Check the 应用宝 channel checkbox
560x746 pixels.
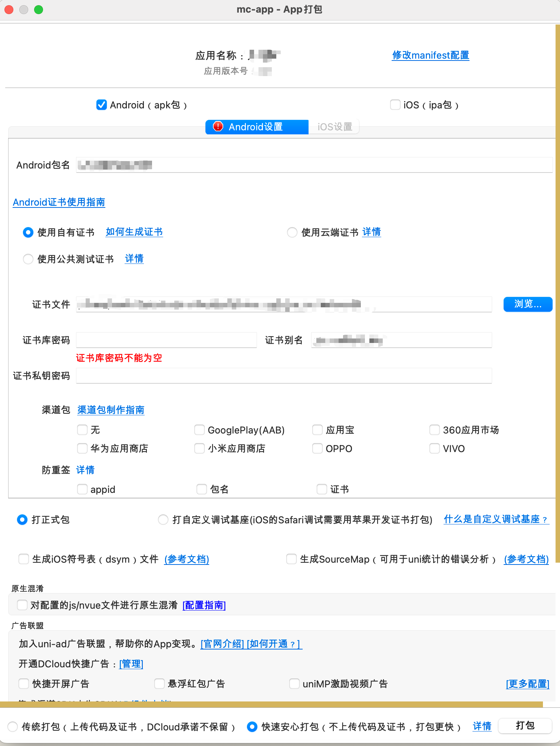tap(317, 430)
